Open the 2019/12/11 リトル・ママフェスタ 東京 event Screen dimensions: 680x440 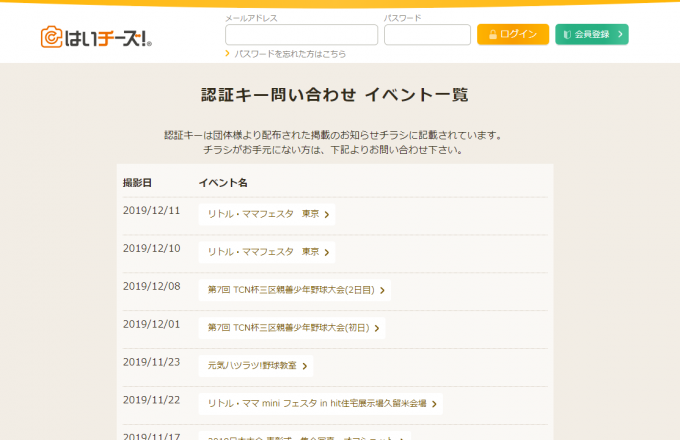pos(265,214)
